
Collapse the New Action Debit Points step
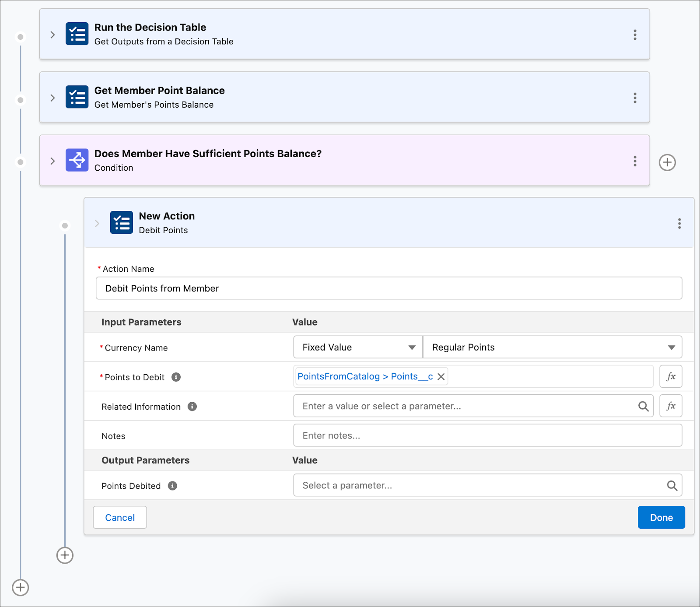tap(97, 223)
